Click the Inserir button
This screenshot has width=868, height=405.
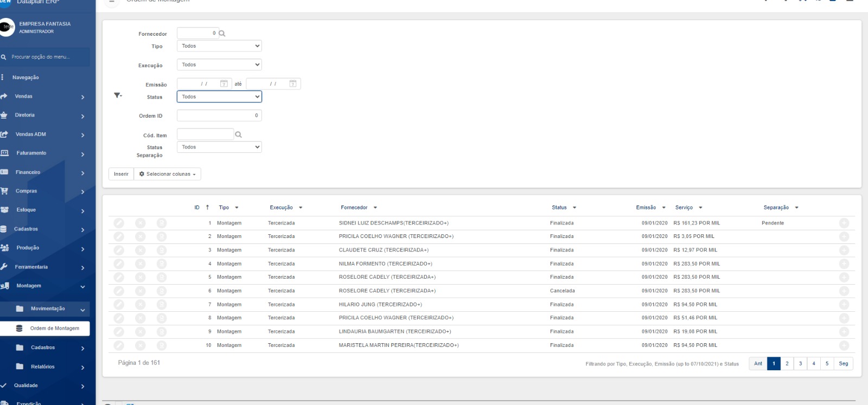tap(121, 174)
